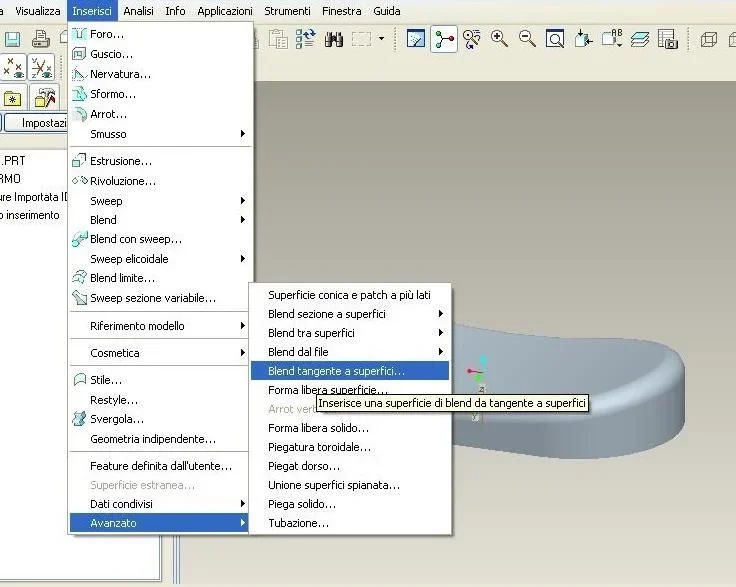Image resolution: width=736 pixels, height=587 pixels.
Task: Open the saved view list dropdown icon
Action: (x=612, y=39)
